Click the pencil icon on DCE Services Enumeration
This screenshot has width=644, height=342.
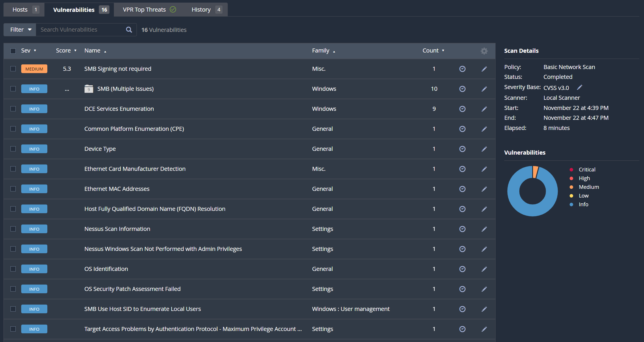(484, 109)
